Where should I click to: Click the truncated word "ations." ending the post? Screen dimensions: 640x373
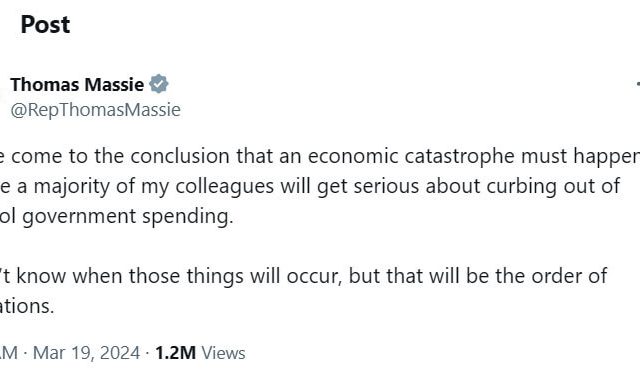pos(27,306)
